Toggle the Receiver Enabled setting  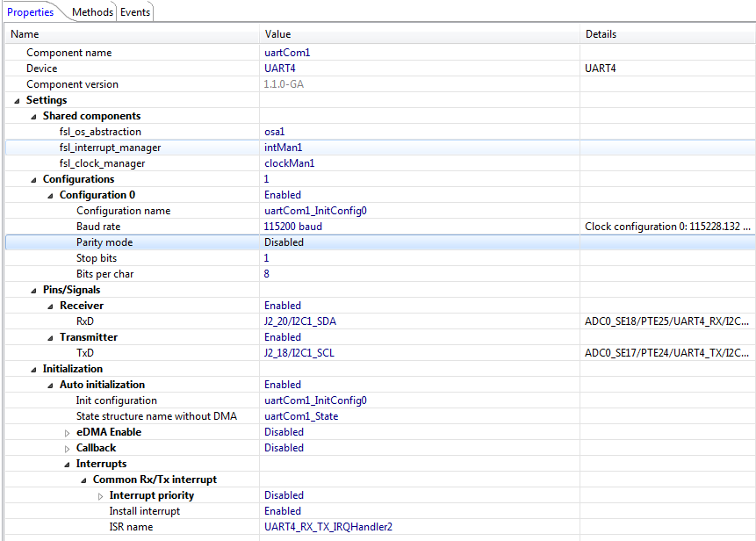(x=282, y=306)
